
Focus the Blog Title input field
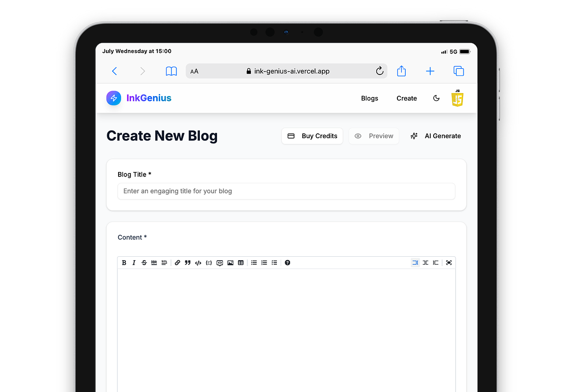[x=286, y=191]
